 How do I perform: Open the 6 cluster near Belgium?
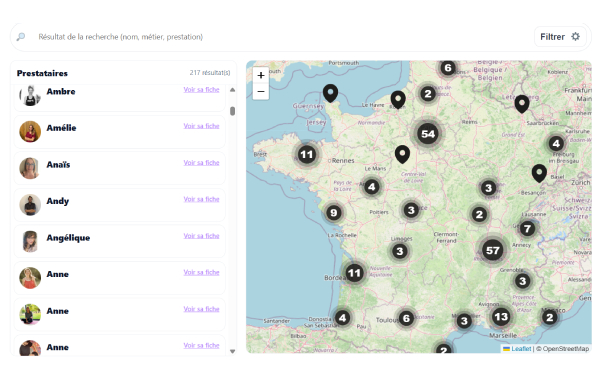point(448,68)
